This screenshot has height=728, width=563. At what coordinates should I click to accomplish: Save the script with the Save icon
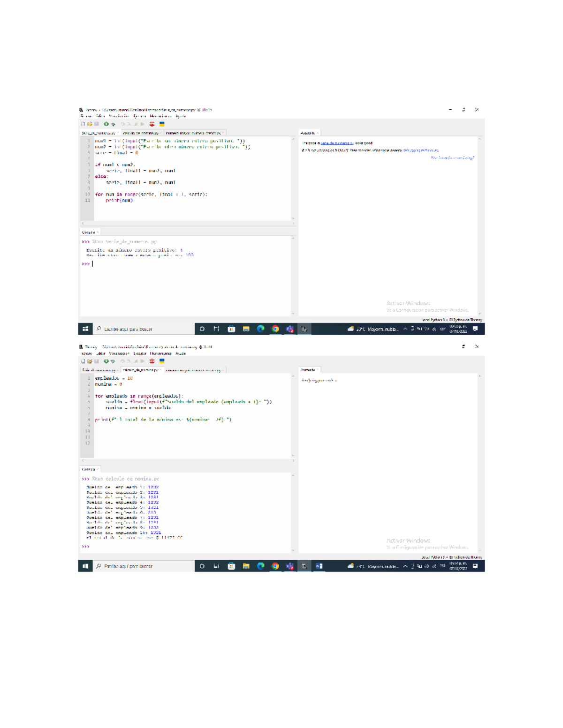coord(97,124)
